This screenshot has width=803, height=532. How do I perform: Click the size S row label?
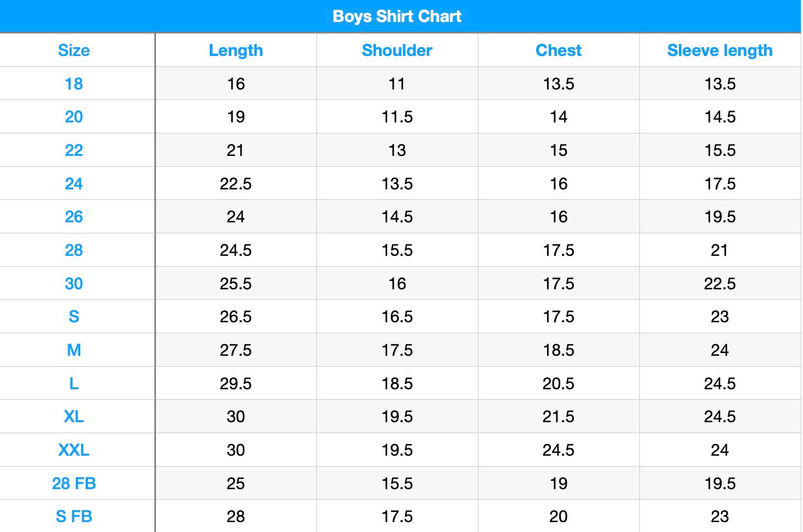click(x=74, y=317)
